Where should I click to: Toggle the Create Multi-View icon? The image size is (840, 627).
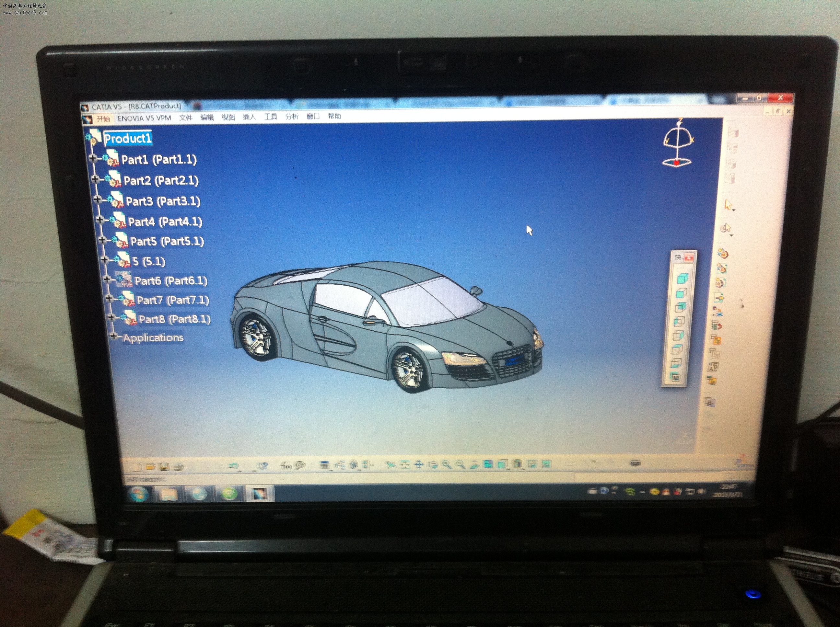(488, 464)
